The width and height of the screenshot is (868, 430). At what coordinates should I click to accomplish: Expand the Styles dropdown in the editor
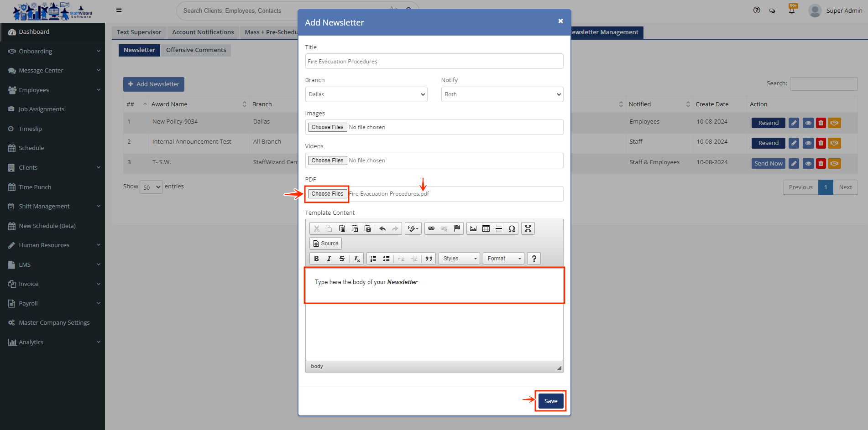tap(460, 259)
